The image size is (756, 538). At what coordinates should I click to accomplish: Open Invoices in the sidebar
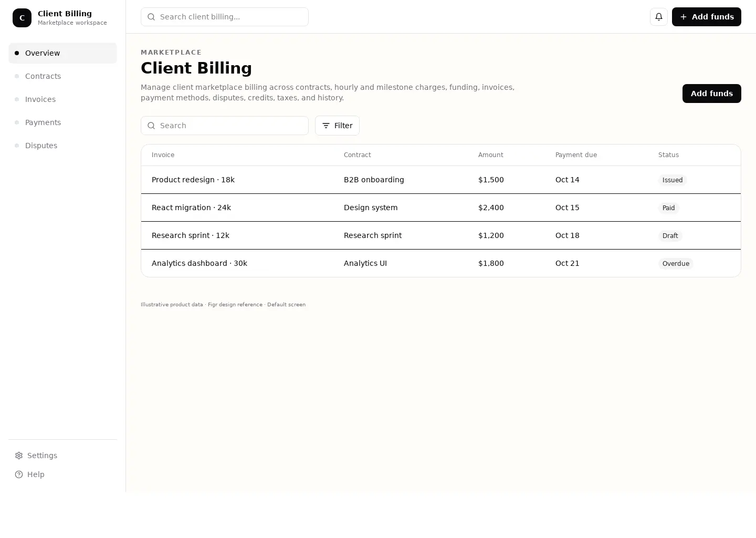click(x=62, y=99)
